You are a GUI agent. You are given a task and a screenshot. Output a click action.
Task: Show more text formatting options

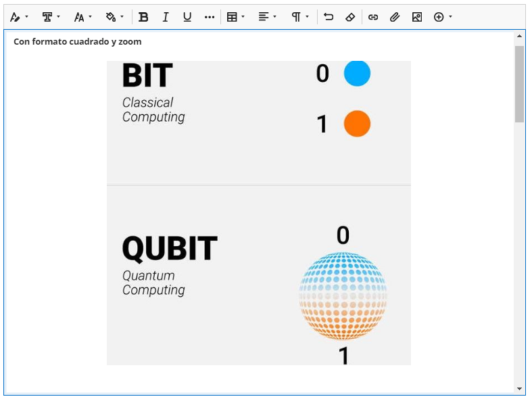point(209,17)
